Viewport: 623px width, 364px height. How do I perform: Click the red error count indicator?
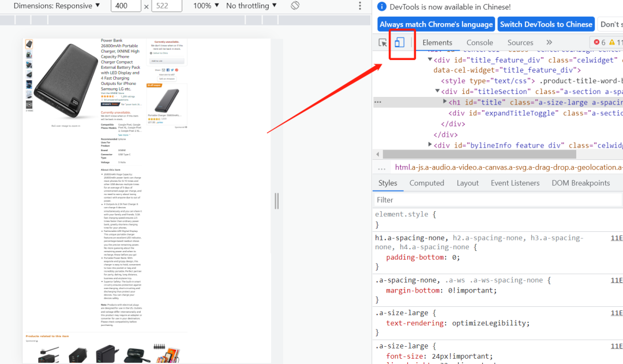point(599,42)
